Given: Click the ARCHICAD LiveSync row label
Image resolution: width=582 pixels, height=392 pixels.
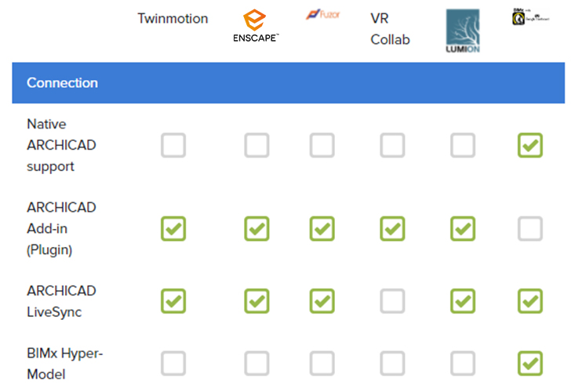Looking at the screenshot, I should [62, 301].
